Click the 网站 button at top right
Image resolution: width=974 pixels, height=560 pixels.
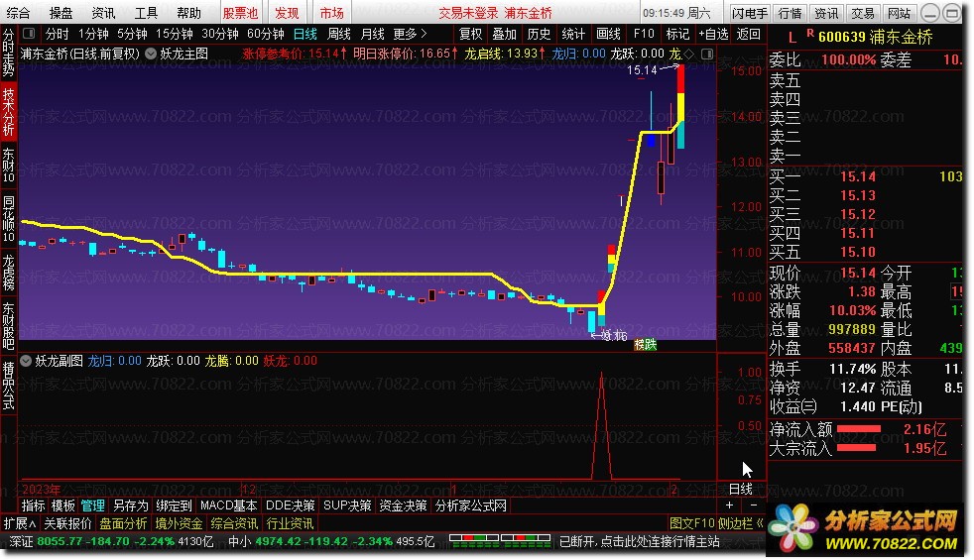coord(899,13)
